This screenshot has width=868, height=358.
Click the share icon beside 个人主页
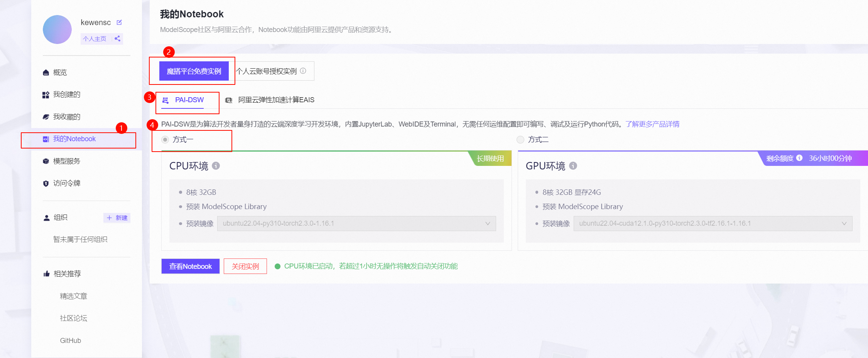click(x=117, y=39)
